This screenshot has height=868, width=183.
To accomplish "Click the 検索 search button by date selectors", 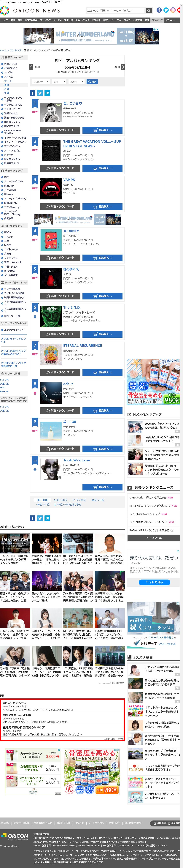I will click(x=92, y=82).
